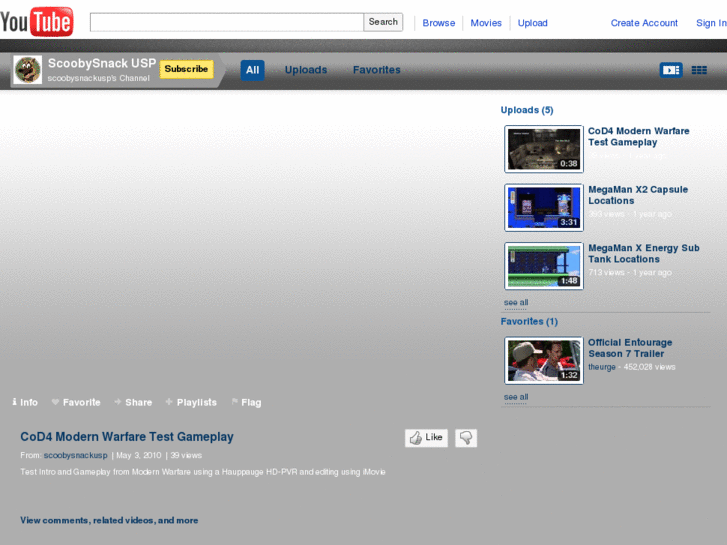
Task: Flag this video
Action: pyautogui.click(x=246, y=402)
